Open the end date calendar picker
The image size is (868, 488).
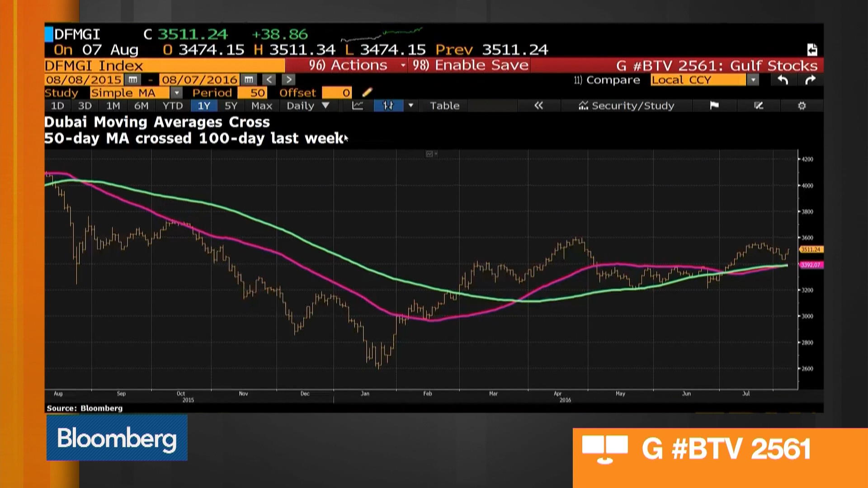(249, 80)
